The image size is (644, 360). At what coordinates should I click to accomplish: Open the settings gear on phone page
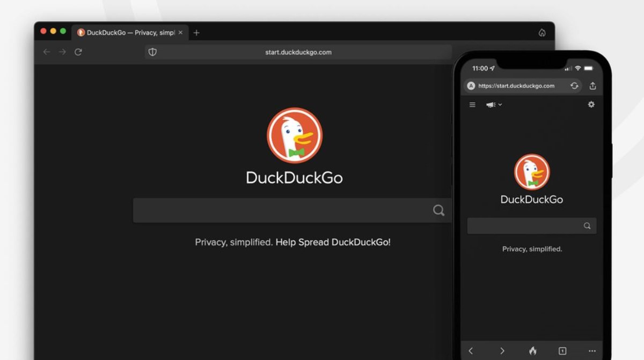pyautogui.click(x=591, y=105)
